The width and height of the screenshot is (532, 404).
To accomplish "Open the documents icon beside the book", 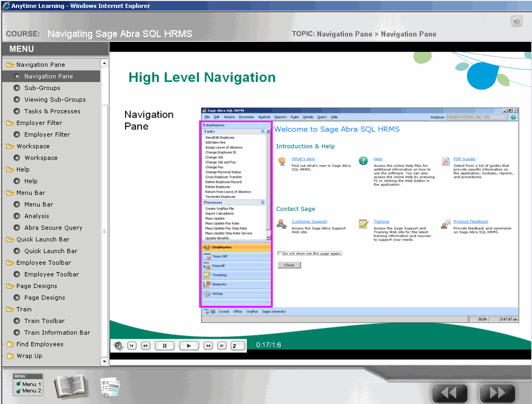I will point(111,387).
